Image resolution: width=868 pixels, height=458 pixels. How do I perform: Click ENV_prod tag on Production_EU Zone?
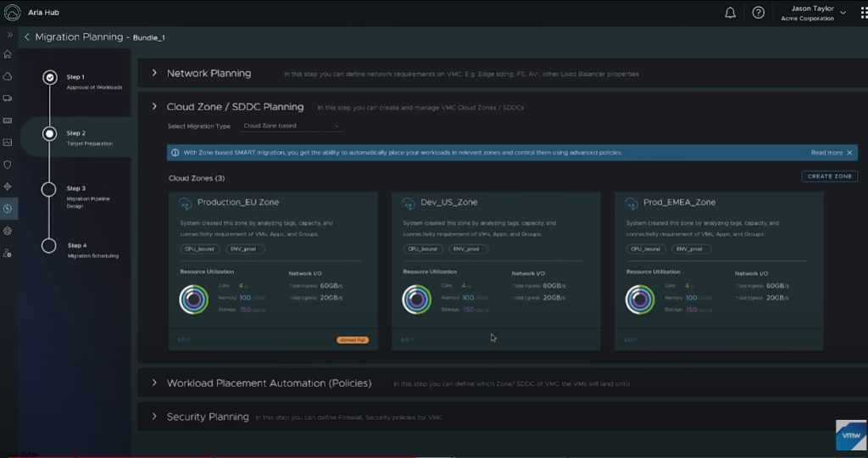pyautogui.click(x=245, y=249)
